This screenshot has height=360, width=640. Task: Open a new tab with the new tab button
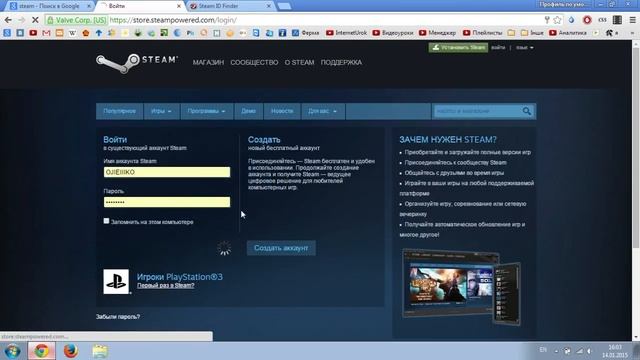click(284, 6)
